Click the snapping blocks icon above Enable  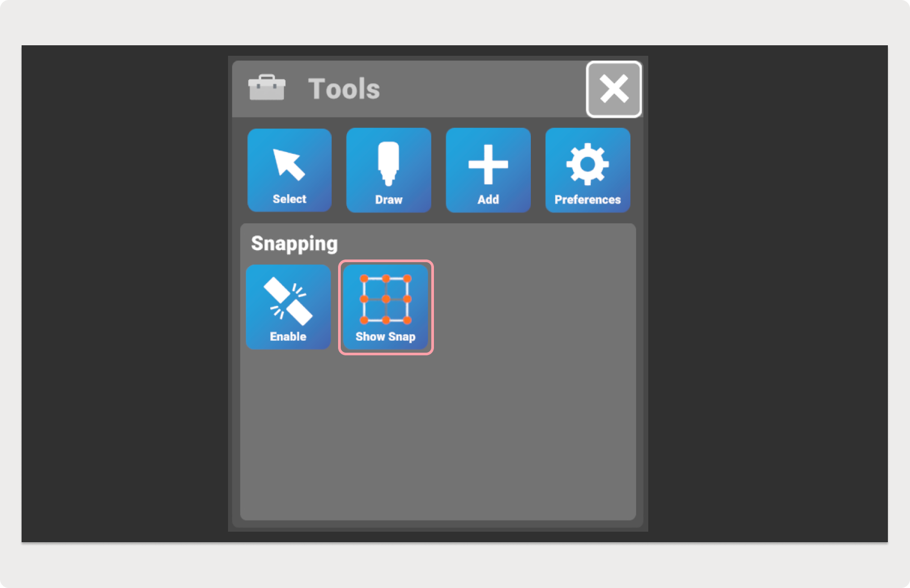(288, 301)
